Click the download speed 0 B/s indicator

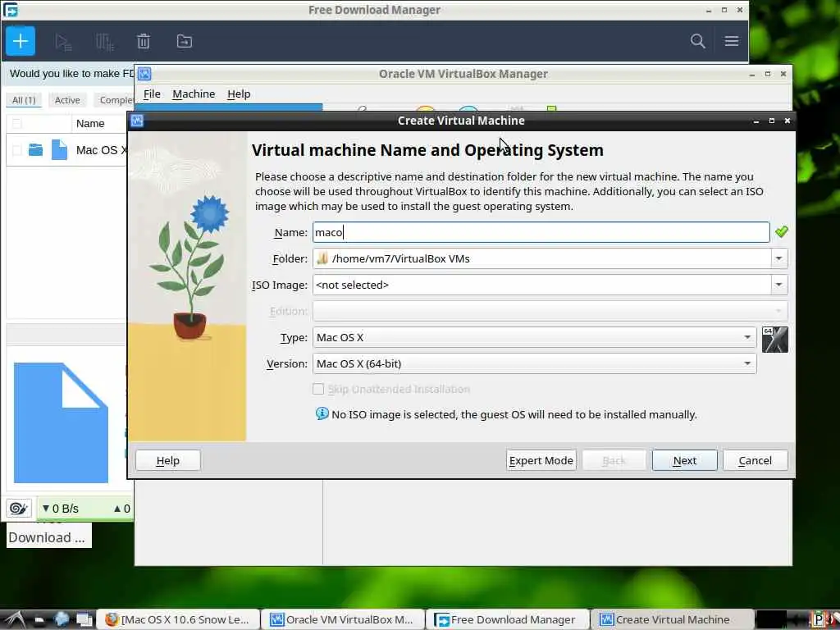[x=61, y=509]
